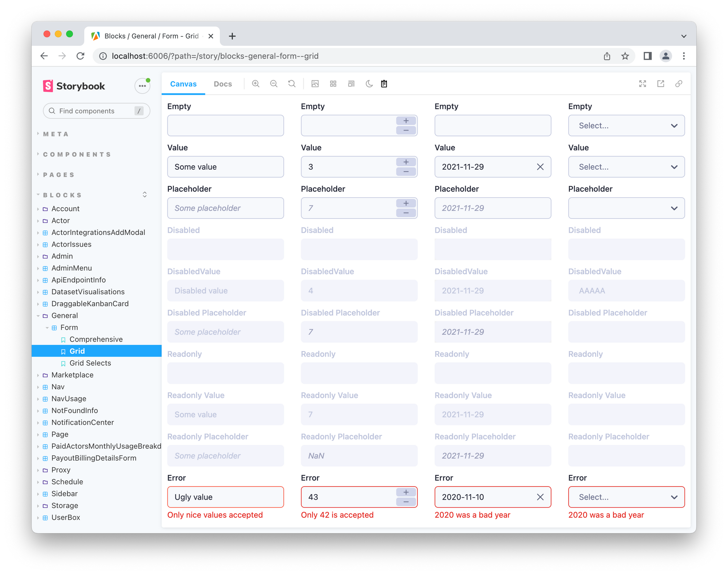Expand the Marketplace folder in sidebar
Viewport: 728px width, 575px height.
point(72,375)
